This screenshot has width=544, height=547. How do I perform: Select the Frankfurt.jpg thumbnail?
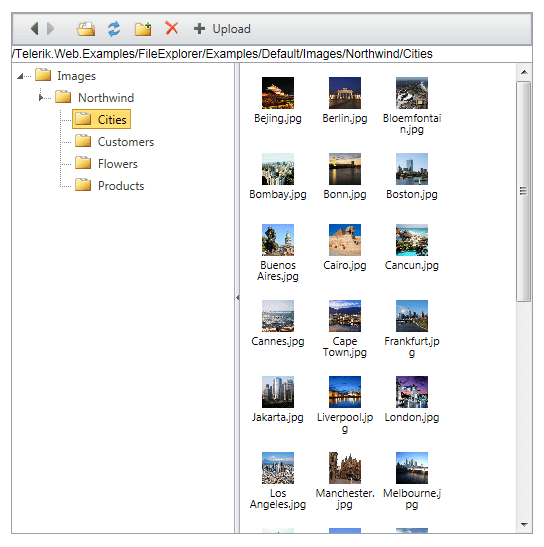point(412,316)
